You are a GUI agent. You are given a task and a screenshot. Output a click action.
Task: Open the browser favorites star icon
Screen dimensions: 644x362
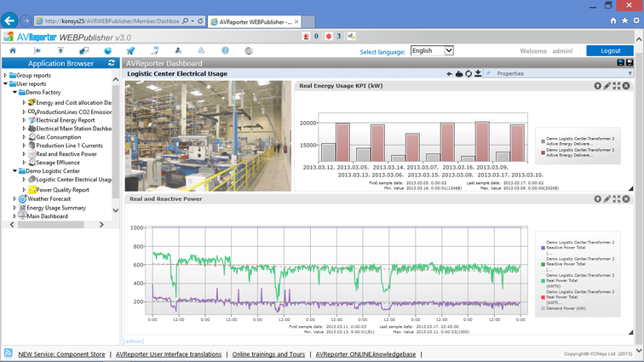(624, 20)
